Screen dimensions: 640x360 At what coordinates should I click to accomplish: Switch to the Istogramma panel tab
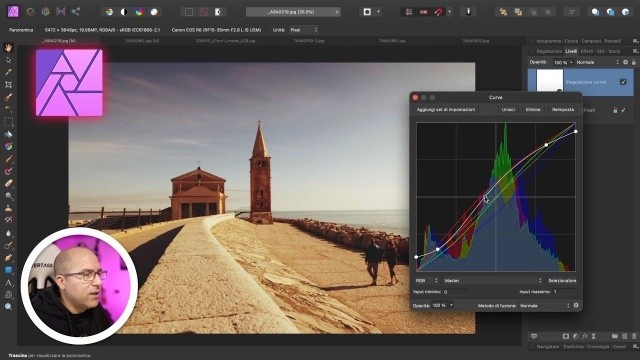tap(549, 41)
